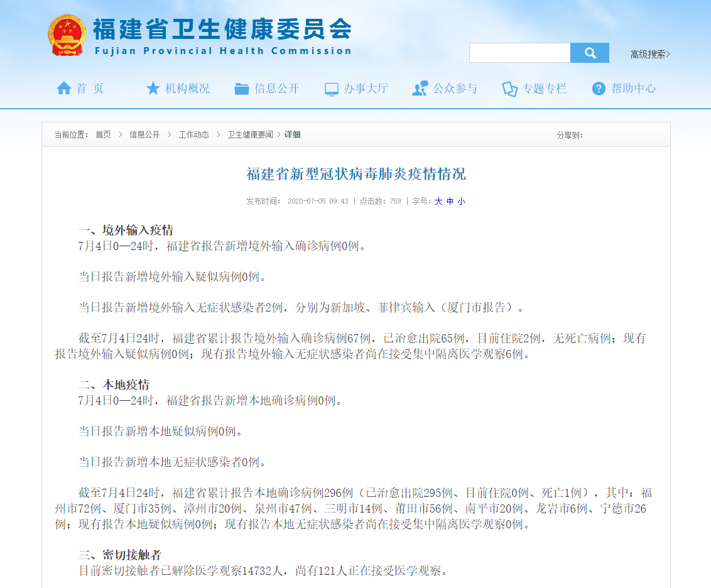The image size is (711, 588).
Task: Click the magnifier search button
Action: coord(590,53)
